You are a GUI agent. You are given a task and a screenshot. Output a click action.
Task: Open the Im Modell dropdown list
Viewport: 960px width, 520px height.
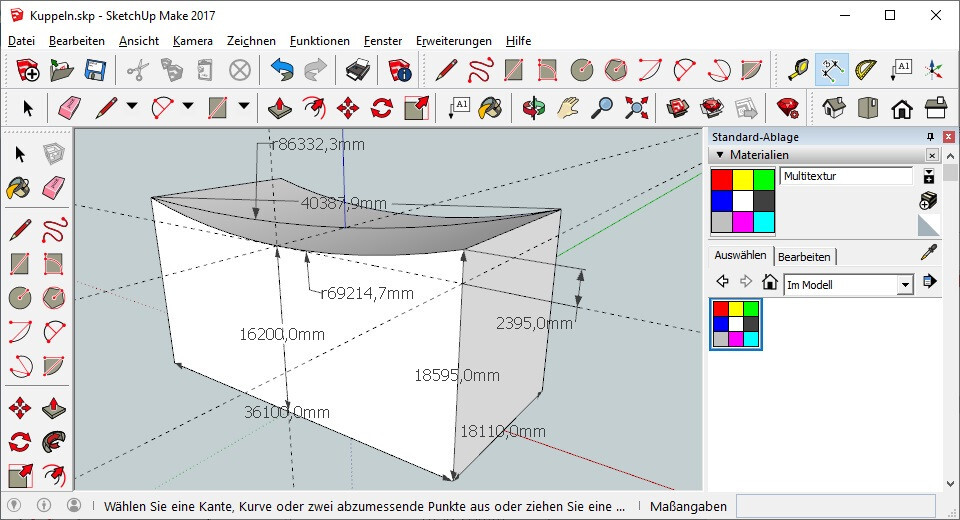click(x=905, y=285)
